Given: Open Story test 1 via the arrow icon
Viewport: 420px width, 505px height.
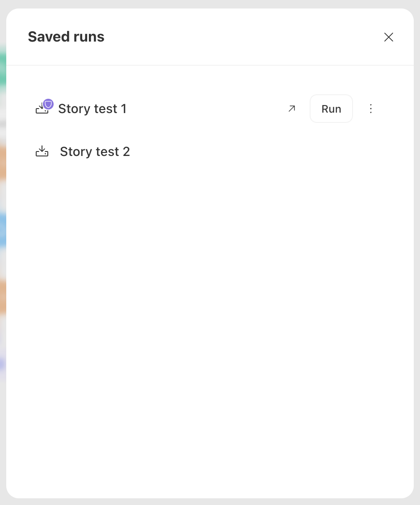Looking at the screenshot, I should point(292,109).
